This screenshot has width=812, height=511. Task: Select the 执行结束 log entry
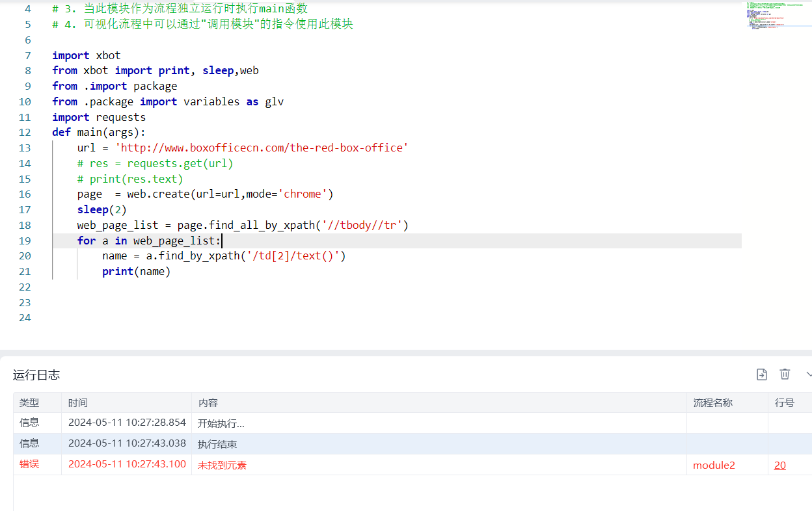[x=217, y=444]
